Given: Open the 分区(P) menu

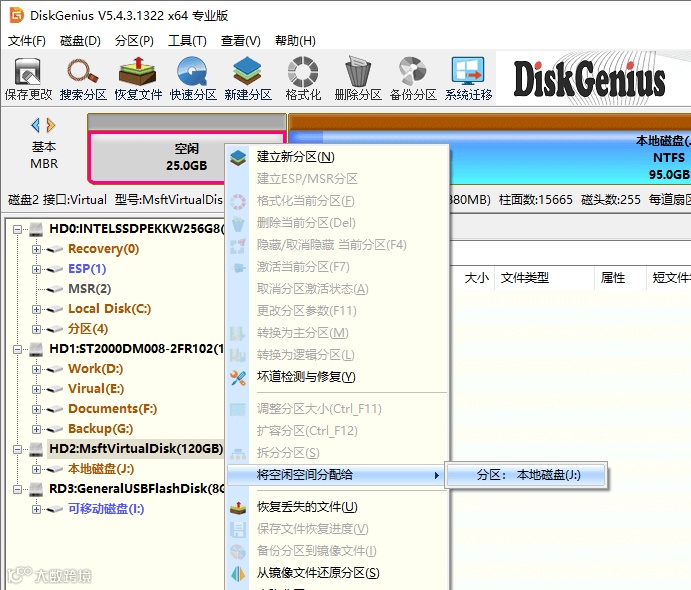Looking at the screenshot, I should (x=134, y=41).
